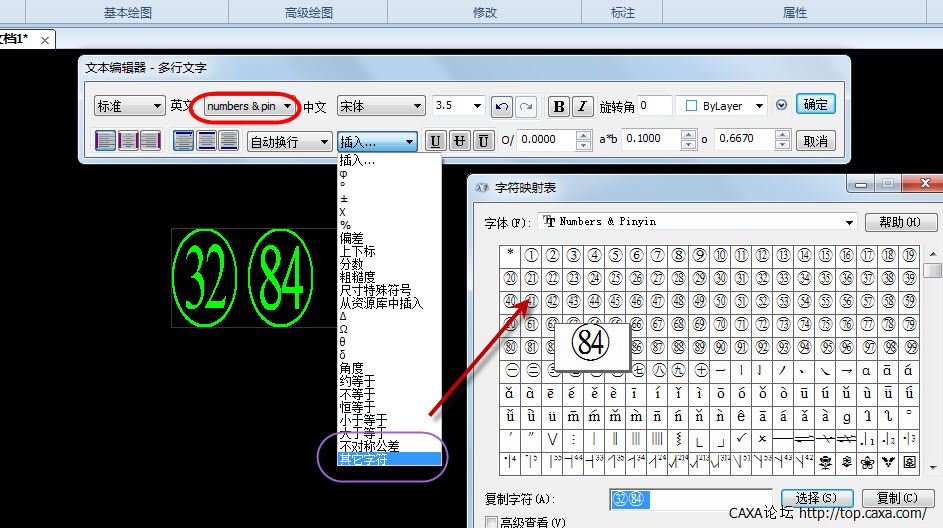Apply strikethrough text formatting icon
943x528 pixels.
459,141
